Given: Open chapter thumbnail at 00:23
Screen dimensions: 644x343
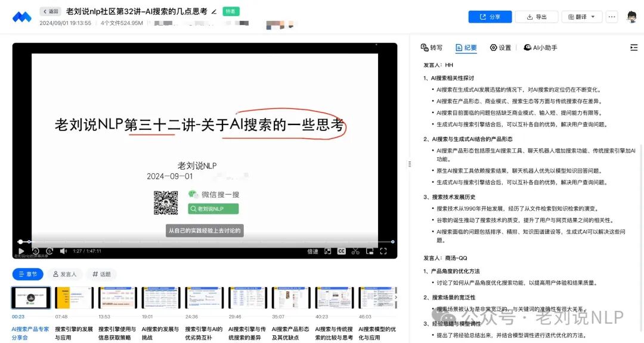Looking at the screenshot, I should (31, 298).
